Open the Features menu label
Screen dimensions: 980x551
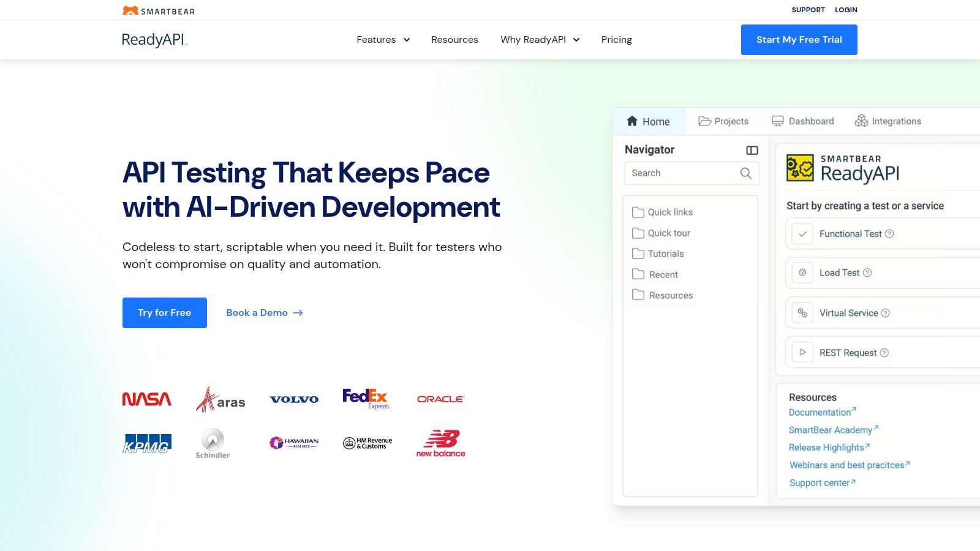click(x=376, y=40)
